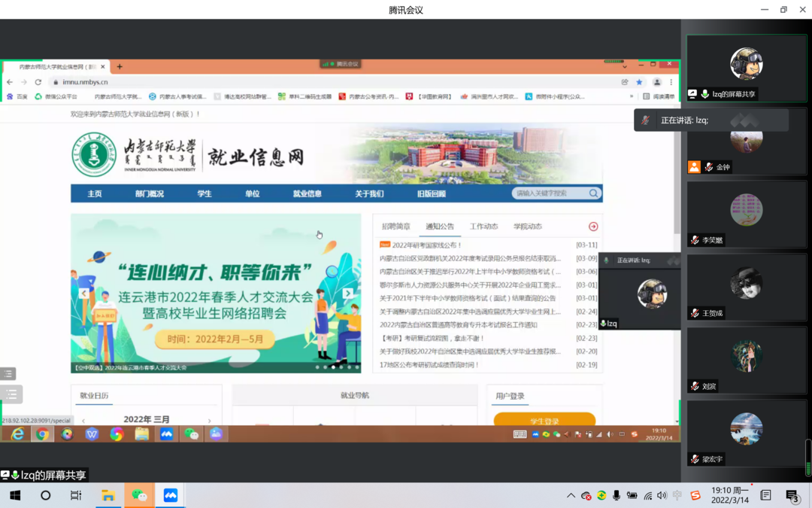Click the Windows Start button

point(15,495)
